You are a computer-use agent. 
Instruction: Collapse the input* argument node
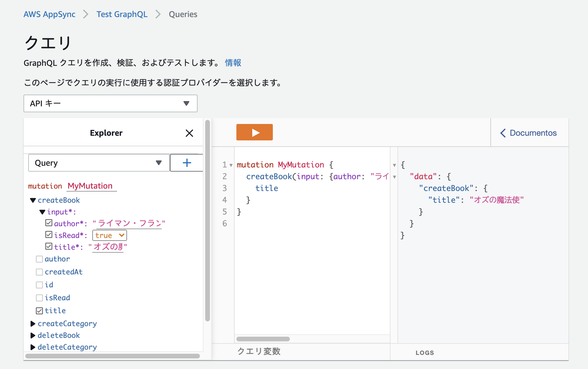point(42,212)
